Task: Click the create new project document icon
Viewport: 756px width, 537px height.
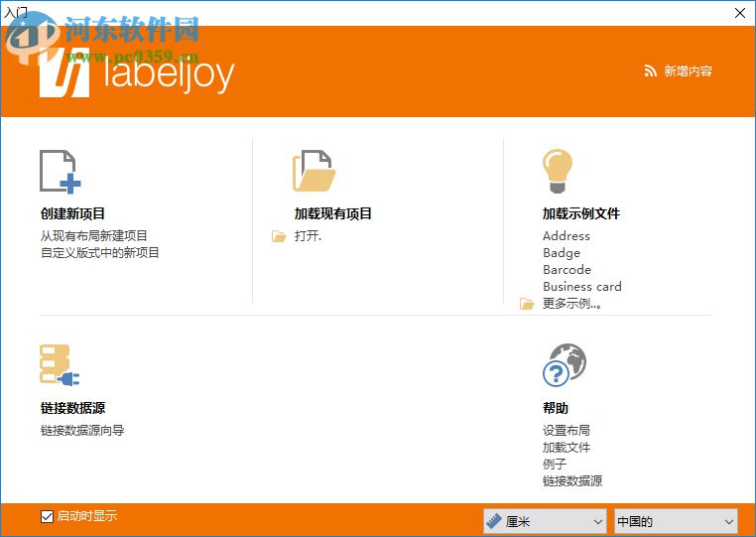Action: point(61,172)
